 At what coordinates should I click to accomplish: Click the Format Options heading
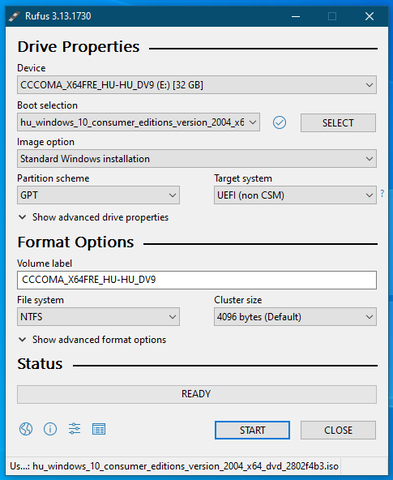pos(76,242)
